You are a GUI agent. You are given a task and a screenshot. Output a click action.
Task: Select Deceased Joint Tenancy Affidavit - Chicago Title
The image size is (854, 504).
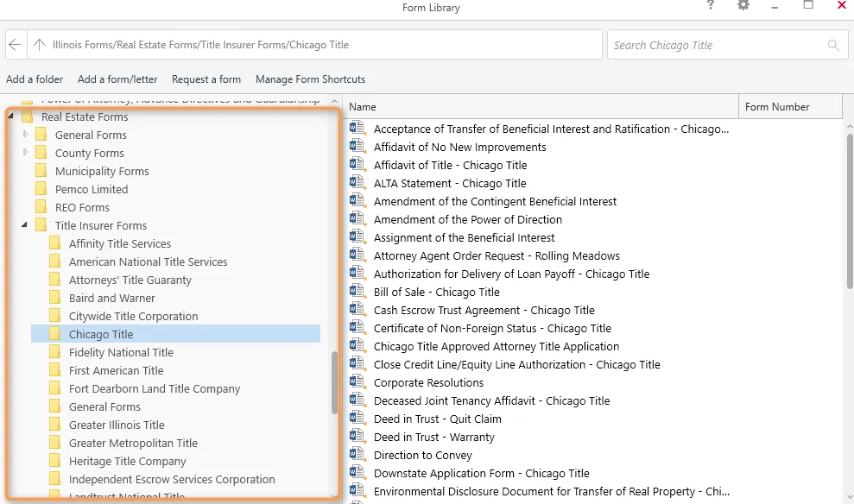[x=492, y=400]
